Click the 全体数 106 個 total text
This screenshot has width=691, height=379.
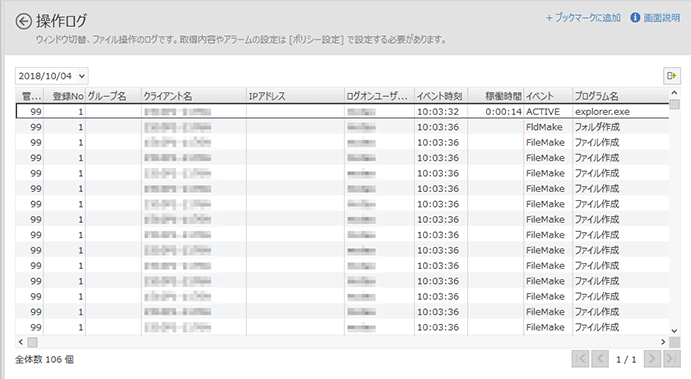[x=45, y=360]
